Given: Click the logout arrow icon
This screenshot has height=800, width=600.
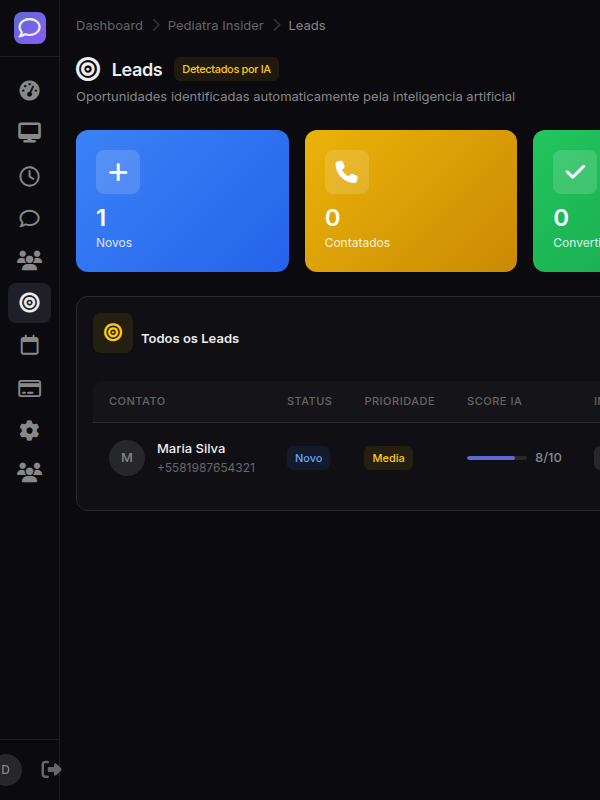Looking at the screenshot, I should click(x=51, y=769).
